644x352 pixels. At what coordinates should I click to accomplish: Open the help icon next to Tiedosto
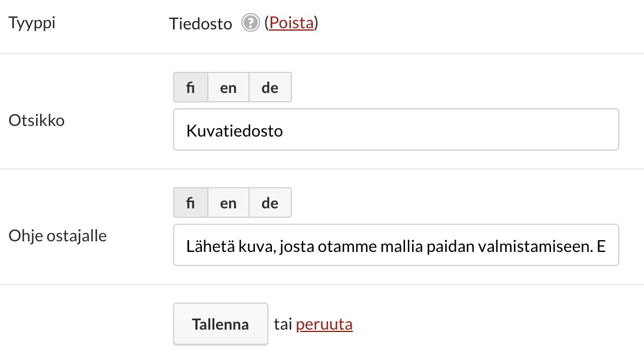point(251,22)
